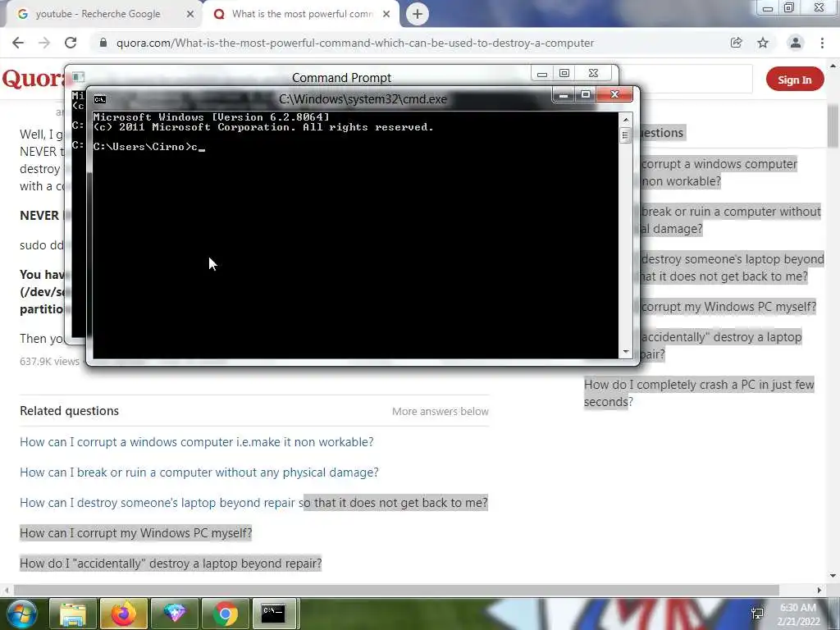The height and width of the screenshot is (630, 840).
Task: Reload the Quora page
Action: (x=71, y=43)
